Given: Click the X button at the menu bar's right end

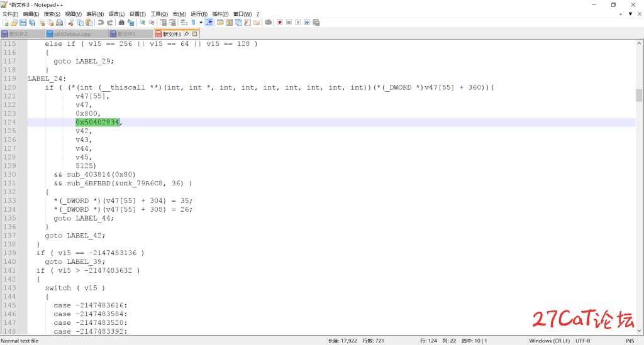Looking at the screenshot, I should pyautogui.click(x=640, y=14).
